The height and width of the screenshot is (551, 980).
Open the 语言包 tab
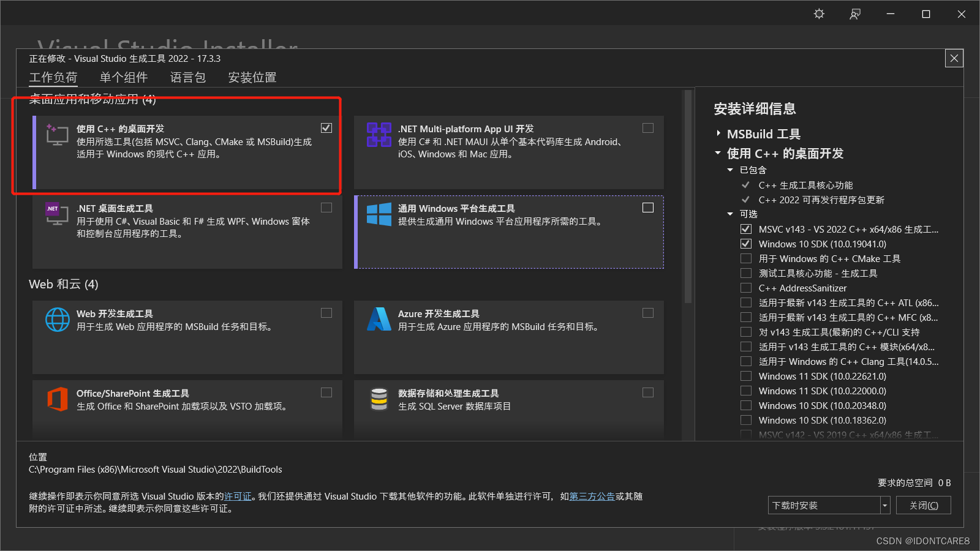(x=187, y=77)
